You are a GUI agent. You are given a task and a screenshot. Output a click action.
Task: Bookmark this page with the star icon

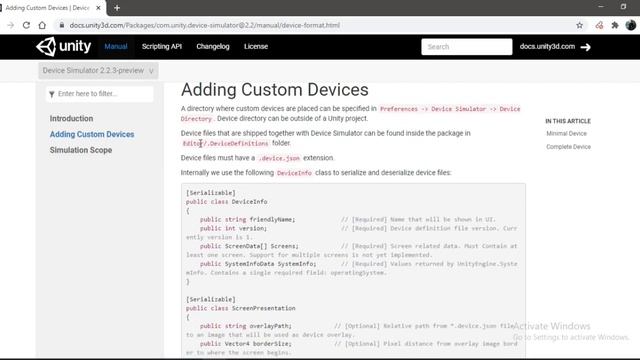580,25
